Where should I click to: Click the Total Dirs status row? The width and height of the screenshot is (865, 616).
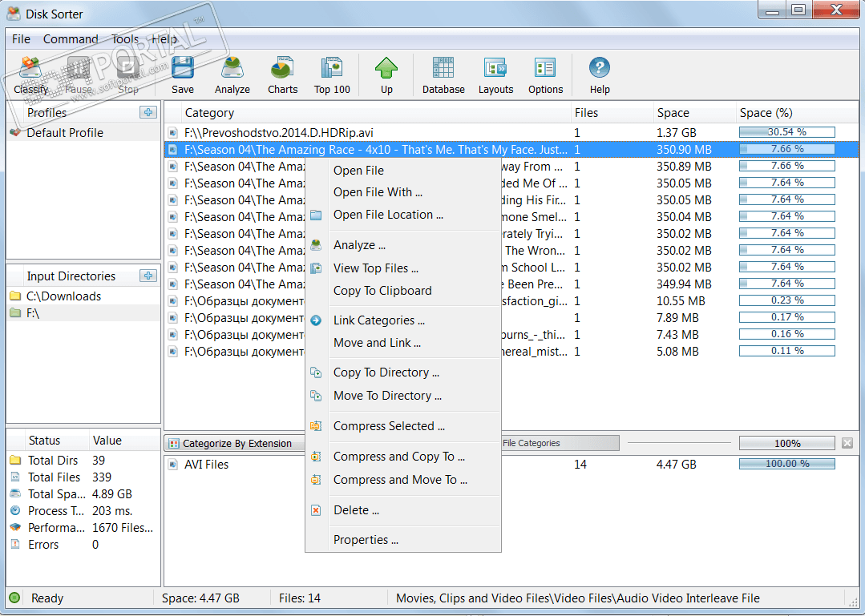pyautogui.click(x=83, y=460)
